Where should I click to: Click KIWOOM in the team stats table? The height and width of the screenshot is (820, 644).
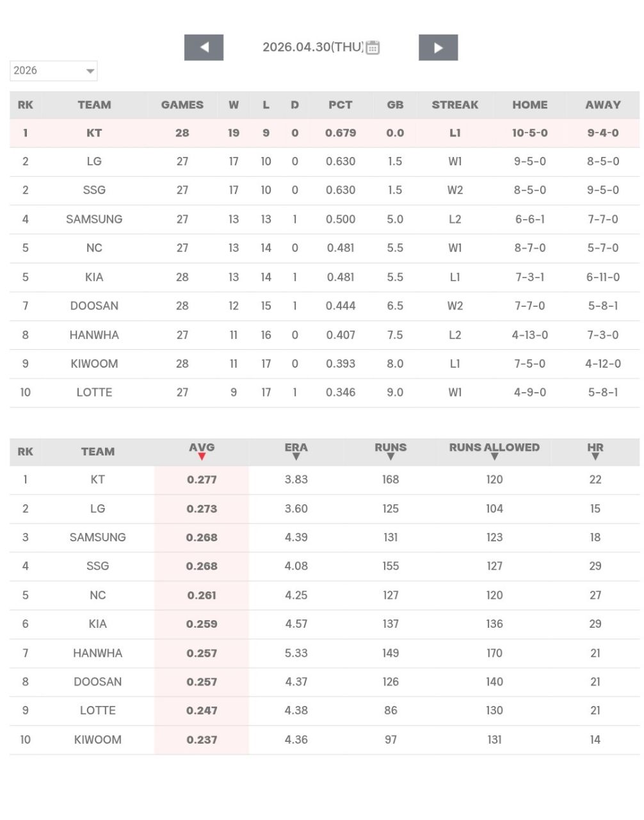97,739
